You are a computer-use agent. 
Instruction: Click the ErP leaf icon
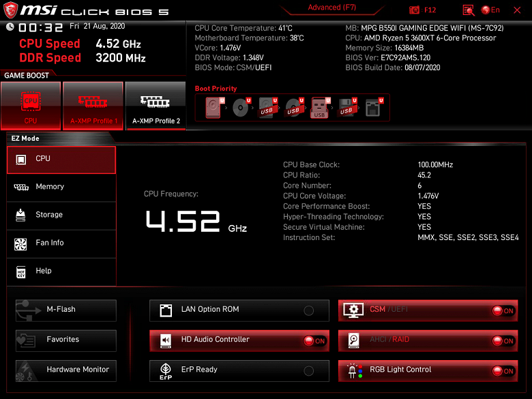(x=166, y=371)
